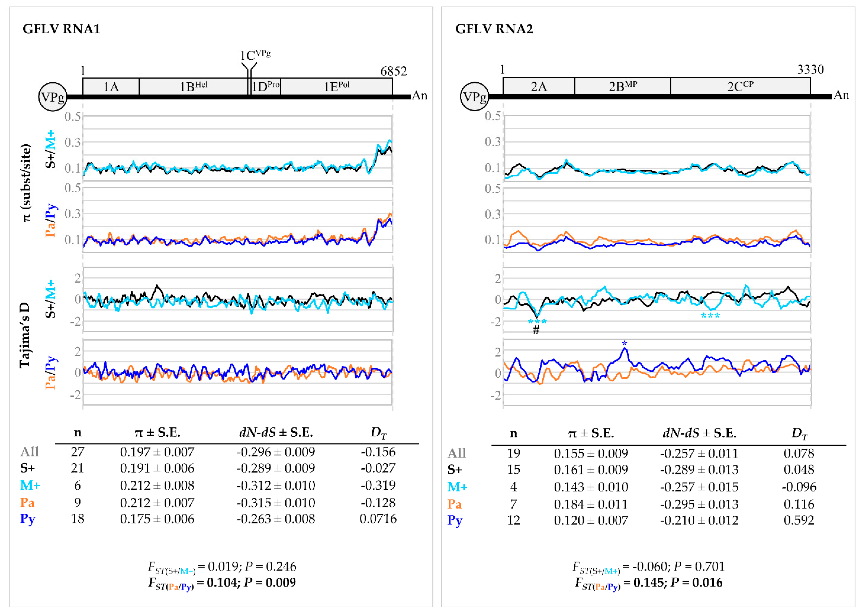Click the VPg circle in RNA2 diagram
Screen dimensions: 859x616
[x=474, y=96]
